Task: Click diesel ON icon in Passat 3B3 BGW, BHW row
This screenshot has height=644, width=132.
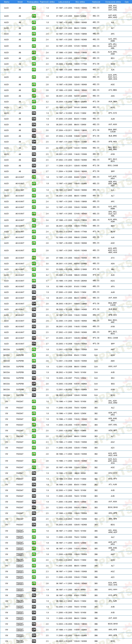Action: [x=34, y=507]
